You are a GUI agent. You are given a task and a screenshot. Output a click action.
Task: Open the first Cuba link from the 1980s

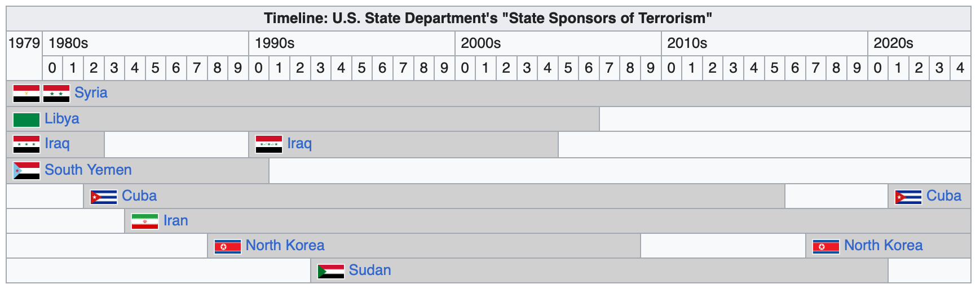coord(139,196)
